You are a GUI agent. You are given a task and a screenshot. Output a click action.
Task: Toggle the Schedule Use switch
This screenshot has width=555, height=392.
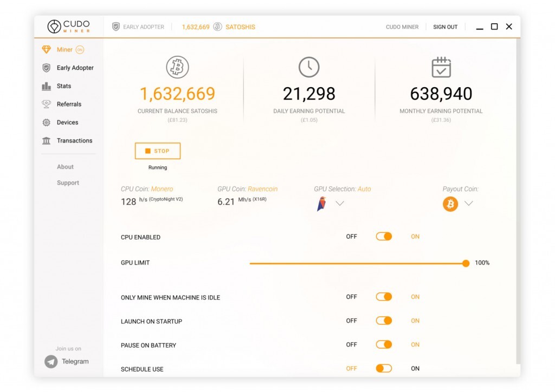(x=384, y=368)
